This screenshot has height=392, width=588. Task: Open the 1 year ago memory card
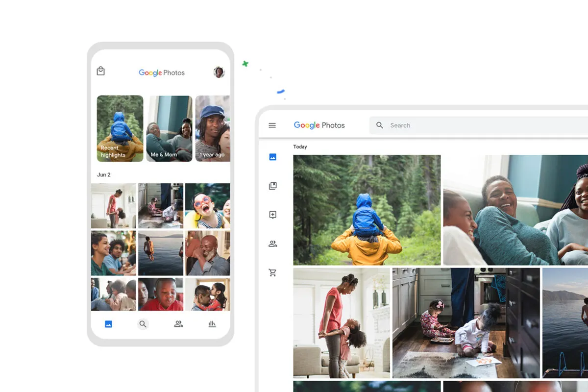coord(213,128)
